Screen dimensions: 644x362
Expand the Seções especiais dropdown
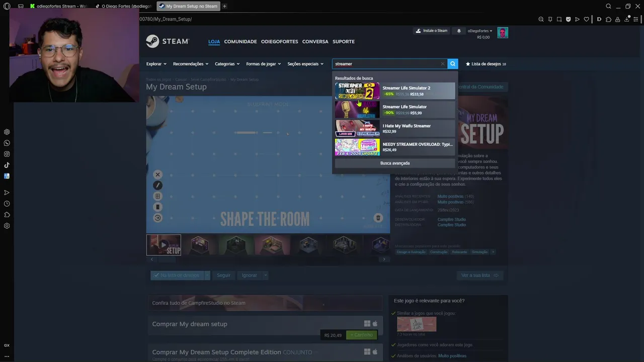coord(305,64)
